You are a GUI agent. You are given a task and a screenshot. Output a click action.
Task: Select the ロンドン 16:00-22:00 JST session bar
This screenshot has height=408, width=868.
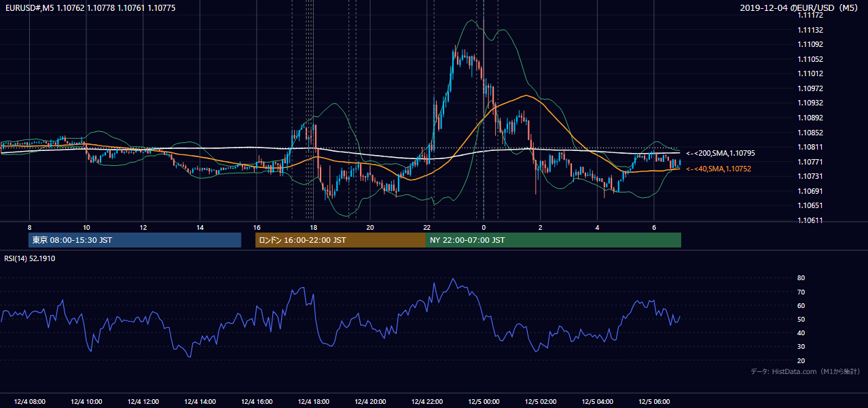[340, 240]
